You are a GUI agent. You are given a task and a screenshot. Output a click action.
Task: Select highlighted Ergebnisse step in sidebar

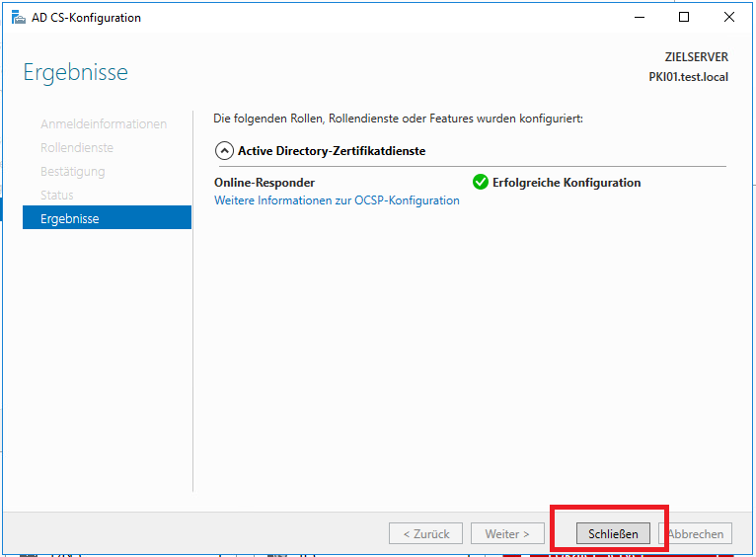click(x=107, y=218)
